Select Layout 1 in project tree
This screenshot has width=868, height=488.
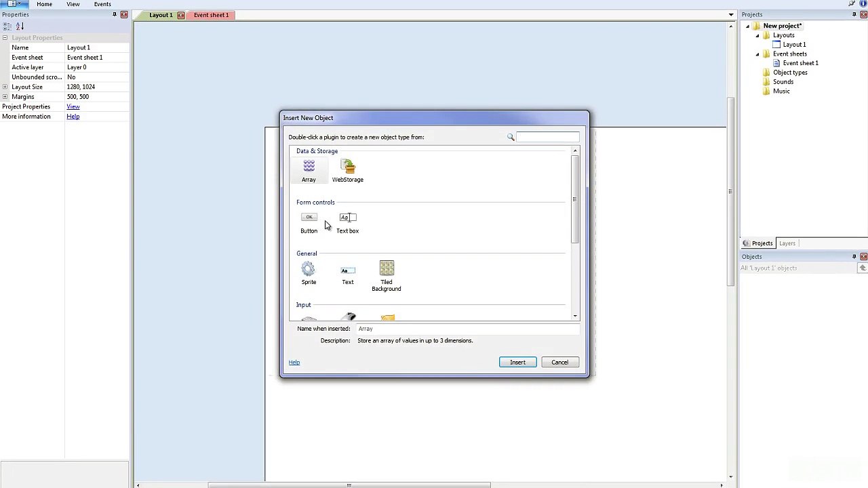[x=794, y=45]
